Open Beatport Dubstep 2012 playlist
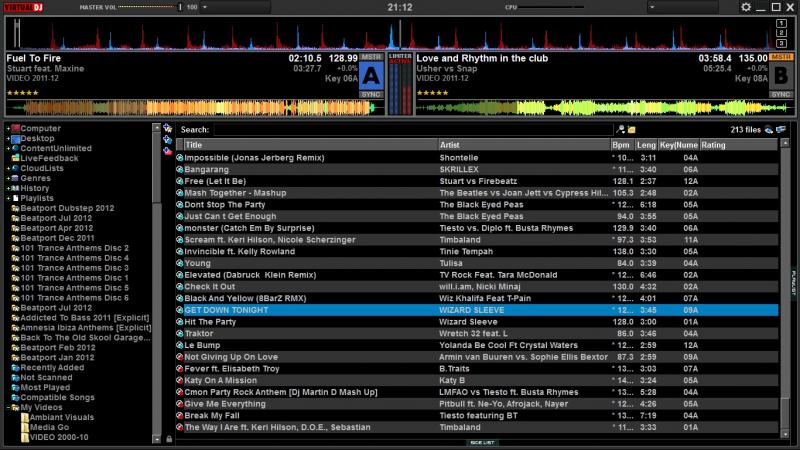Image resolution: width=800 pixels, height=450 pixels. (67, 208)
